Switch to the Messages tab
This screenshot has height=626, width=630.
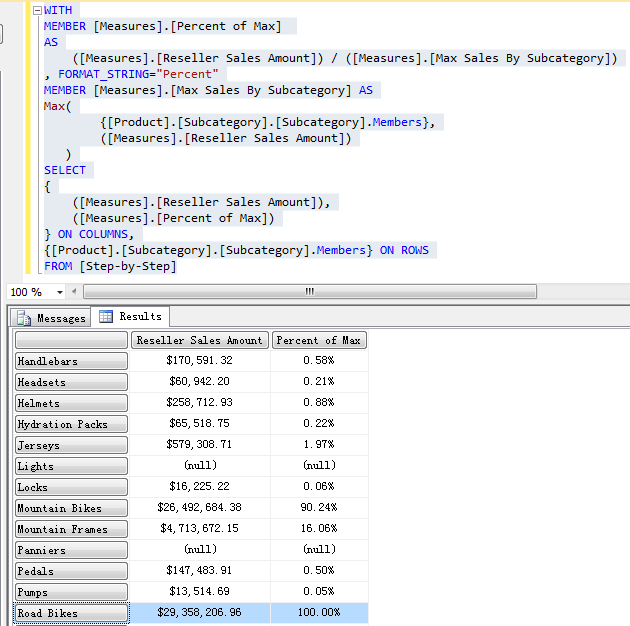(x=51, y=318)
